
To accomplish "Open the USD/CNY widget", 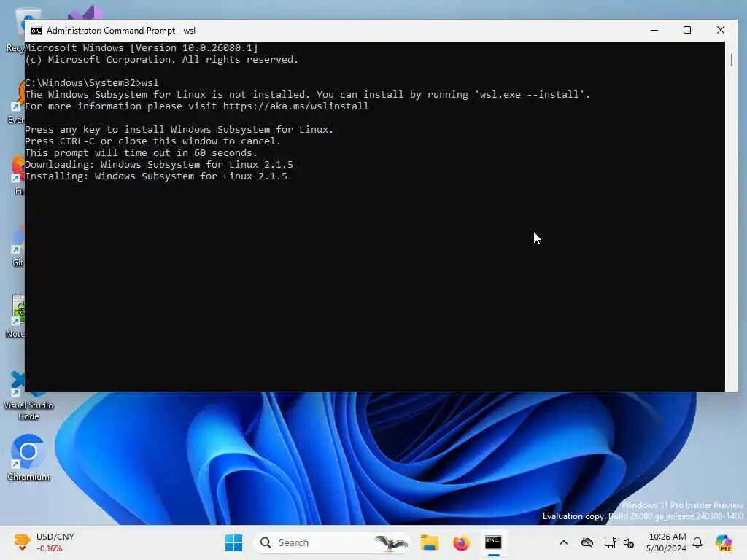I will click(44, 542).
